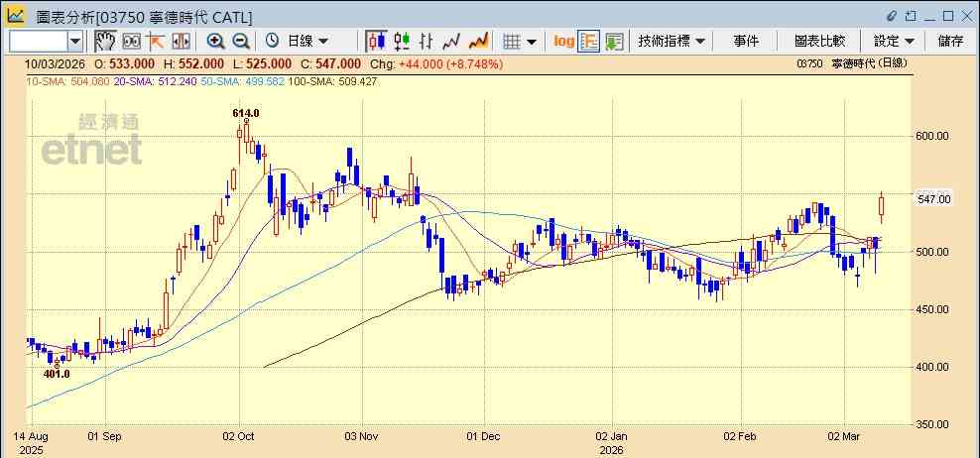
Task: Click the O: 533.000 open value
Action: tap(124, 63)
